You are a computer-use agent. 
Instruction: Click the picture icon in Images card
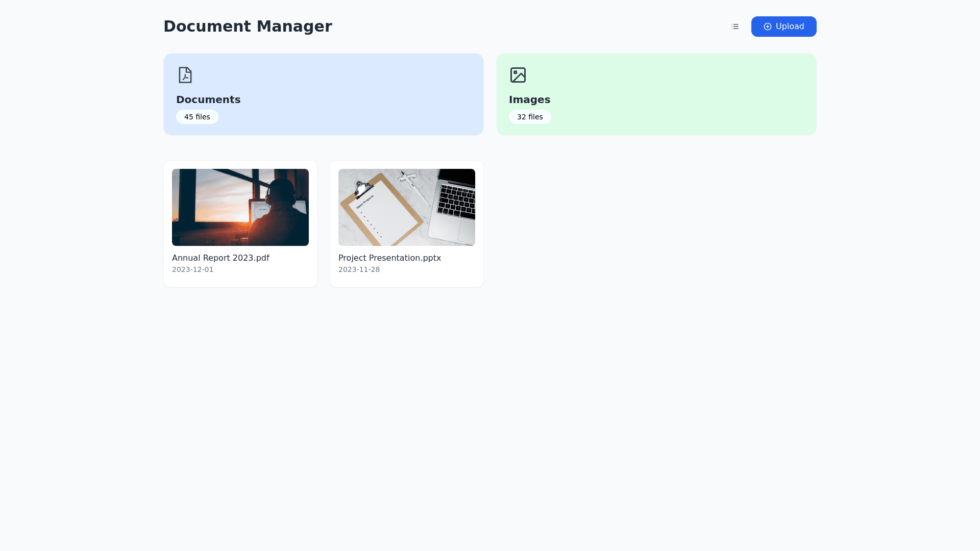coord(518,75)
